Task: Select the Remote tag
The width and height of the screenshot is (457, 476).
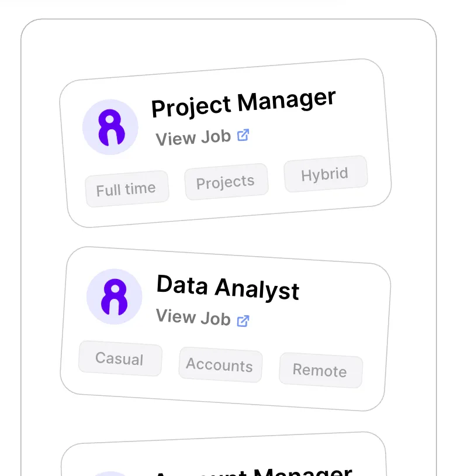Action: pyautogui.click(x=321, y=370)
